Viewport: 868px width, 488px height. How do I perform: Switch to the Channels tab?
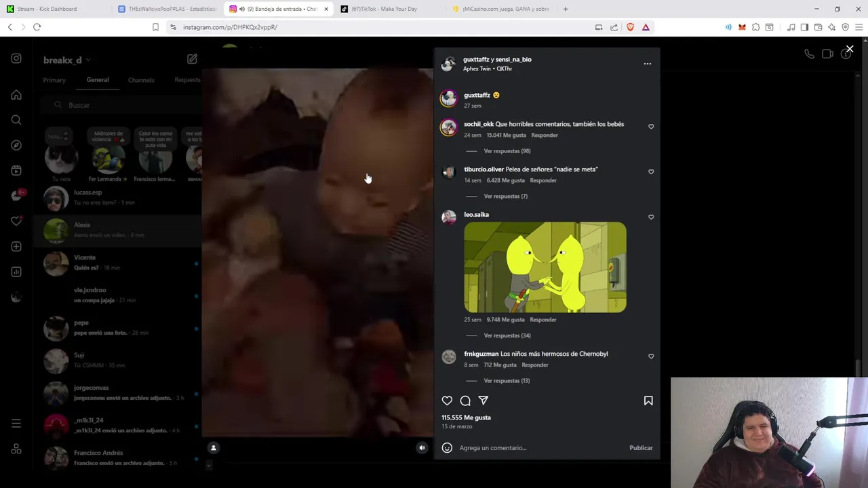click(141, 80)
